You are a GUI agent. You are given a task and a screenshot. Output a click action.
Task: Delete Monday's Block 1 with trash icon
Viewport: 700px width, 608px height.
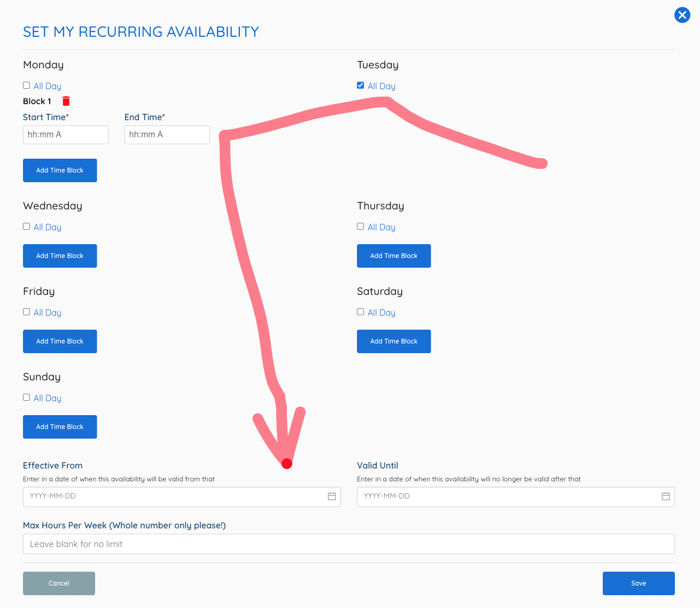coord(66,101)
